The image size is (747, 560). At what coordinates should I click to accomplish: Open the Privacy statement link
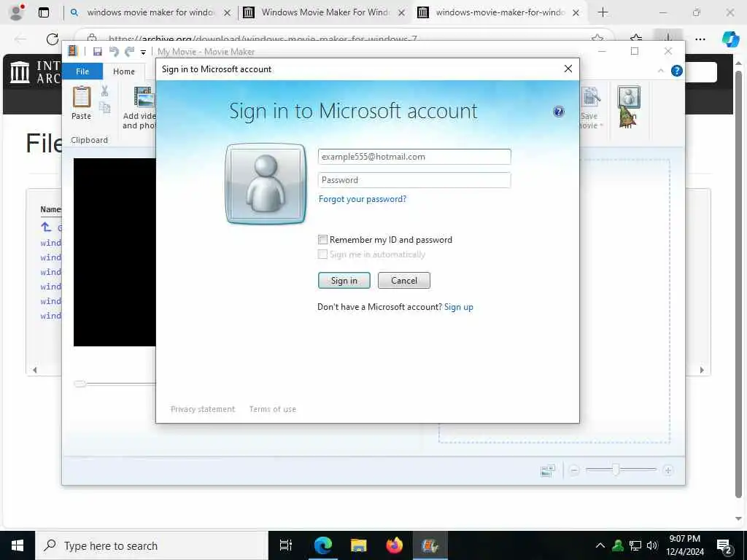pyautogui.click(x=203, y=409)
